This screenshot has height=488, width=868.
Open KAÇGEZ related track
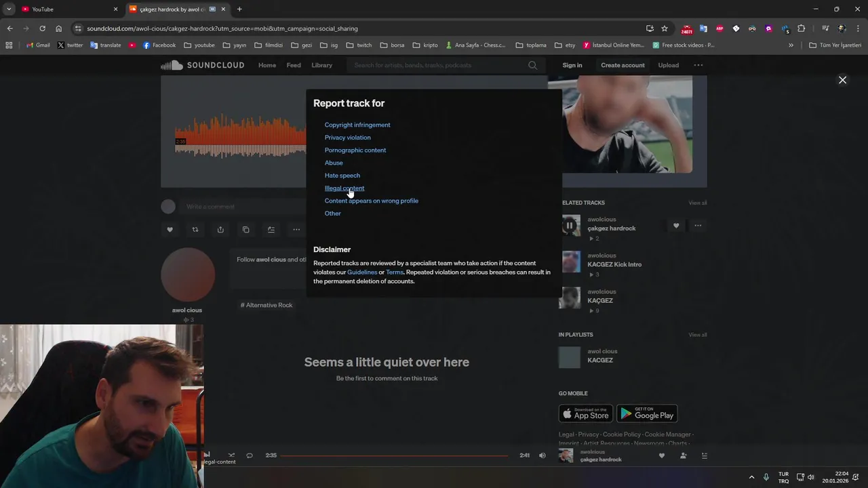click(x=600, y=300)
